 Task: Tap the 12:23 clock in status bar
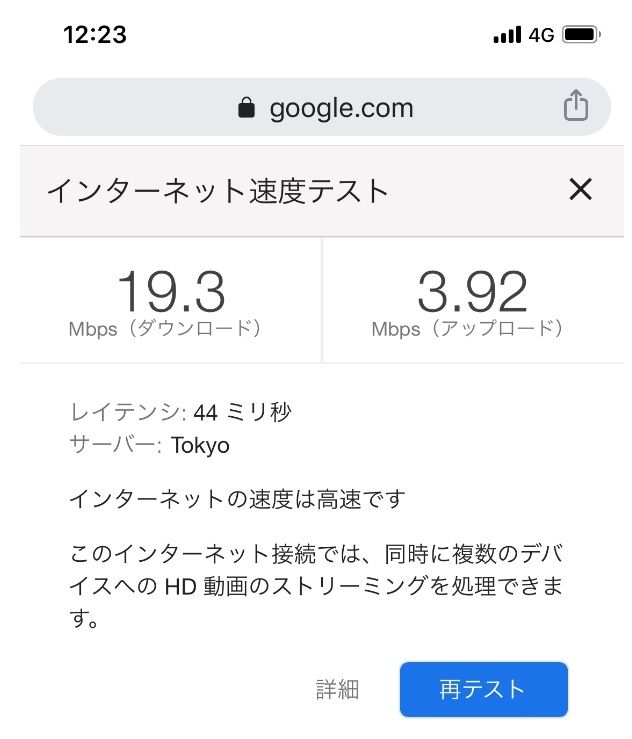tap(95, 35)
